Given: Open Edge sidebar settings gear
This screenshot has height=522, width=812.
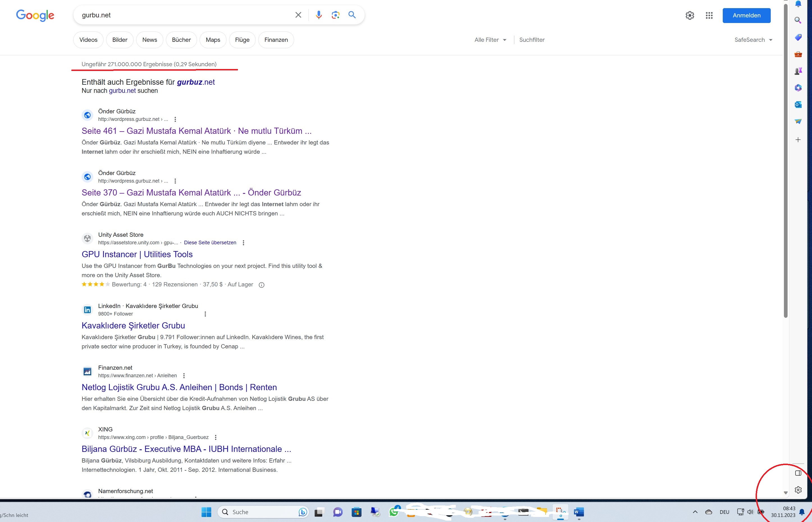Looking at the screenshot, I should tap(798, 490).
